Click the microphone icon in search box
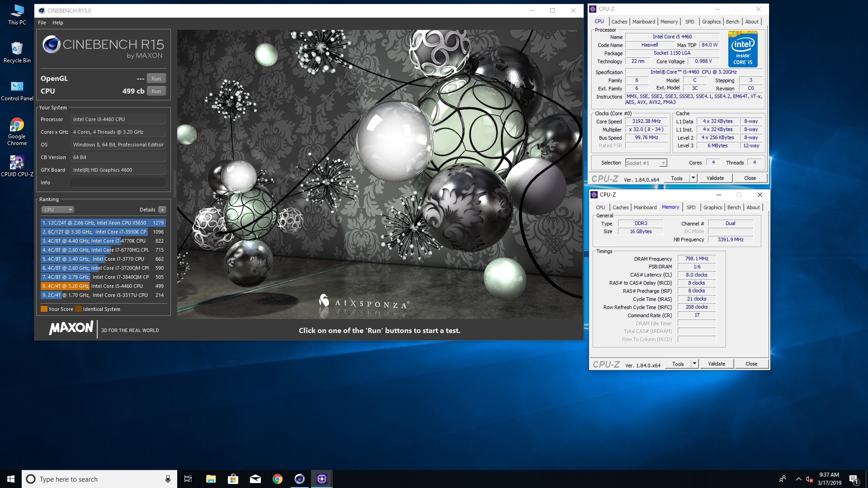 pos(168,479)
